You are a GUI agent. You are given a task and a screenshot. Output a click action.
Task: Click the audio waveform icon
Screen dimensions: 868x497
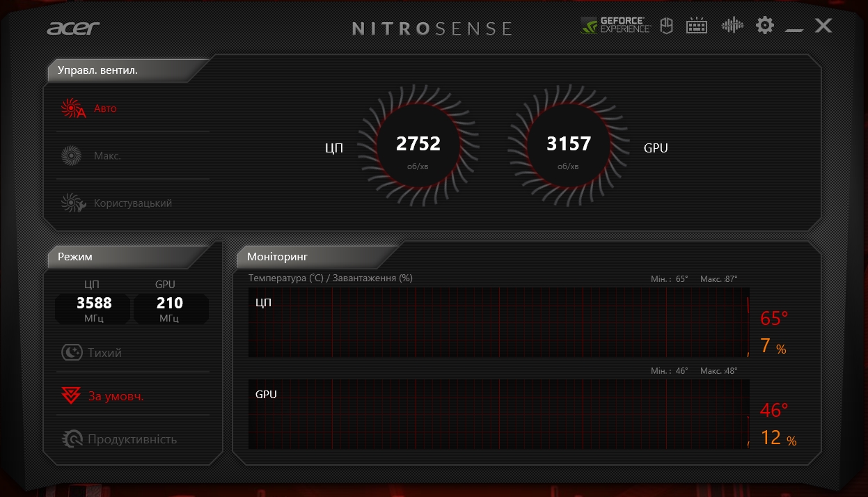[x=732, y=26]
